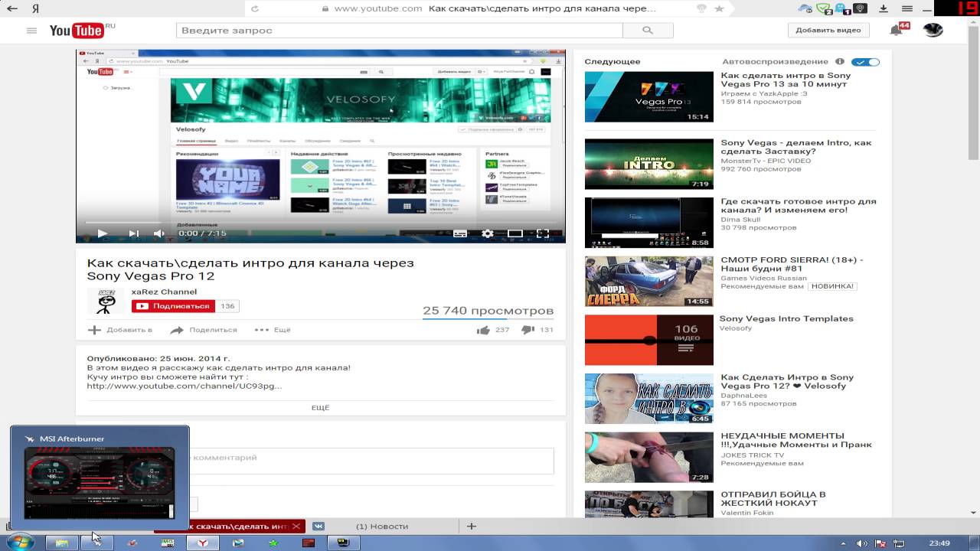Click the Yandex browser taskbar icon
This screenshot has width=980, height=551.
203,543
